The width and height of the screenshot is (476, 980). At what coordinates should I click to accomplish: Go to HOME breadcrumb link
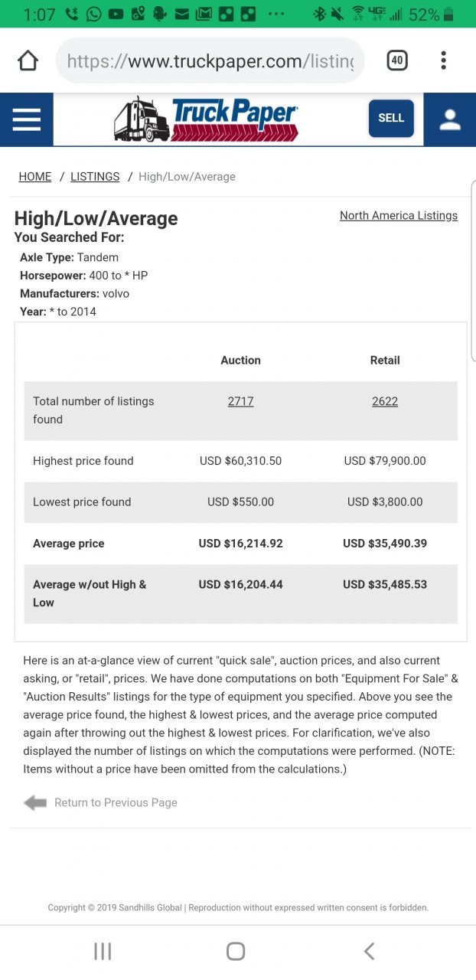click(x=35, y=177)
